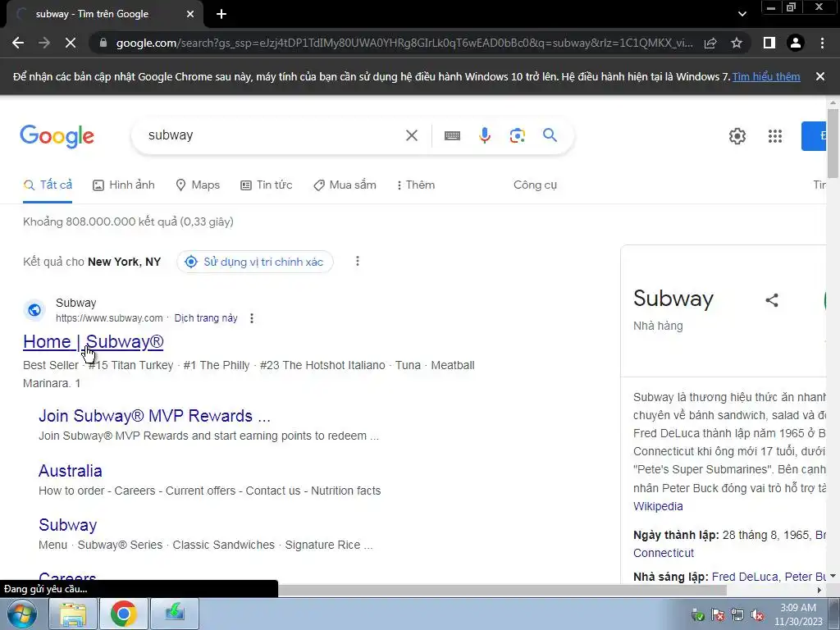Stop loading the page
The width and height of the screenshot is (840, 630).
pyautogui.click(x=71, y=43)
